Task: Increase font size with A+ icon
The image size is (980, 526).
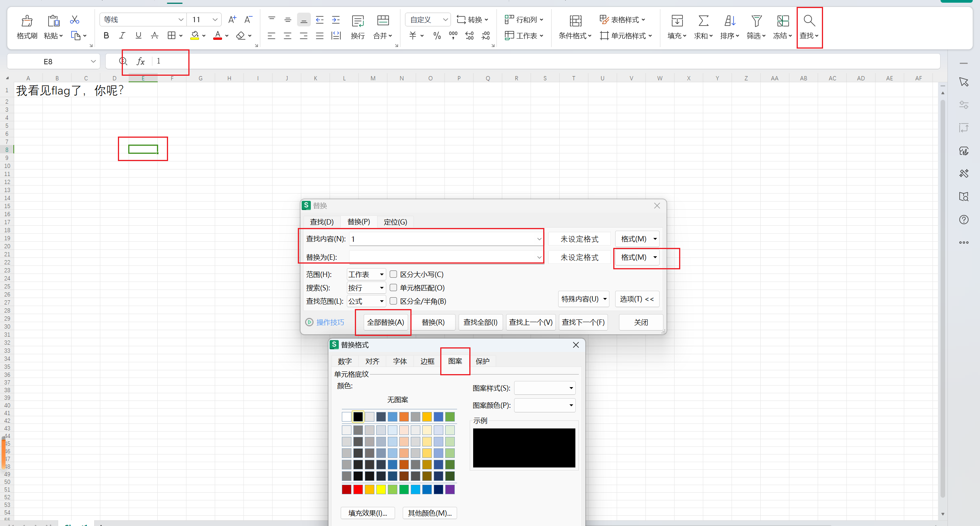Action: pos(232,20)
